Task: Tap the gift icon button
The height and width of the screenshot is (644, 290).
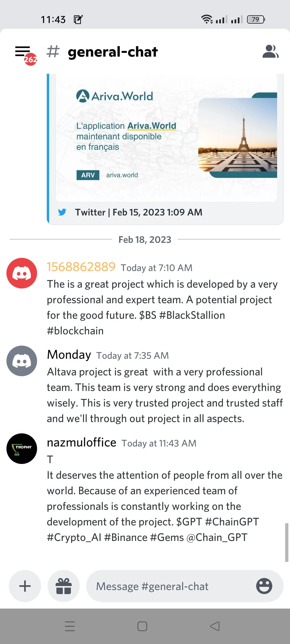Action: coord(64,586)
